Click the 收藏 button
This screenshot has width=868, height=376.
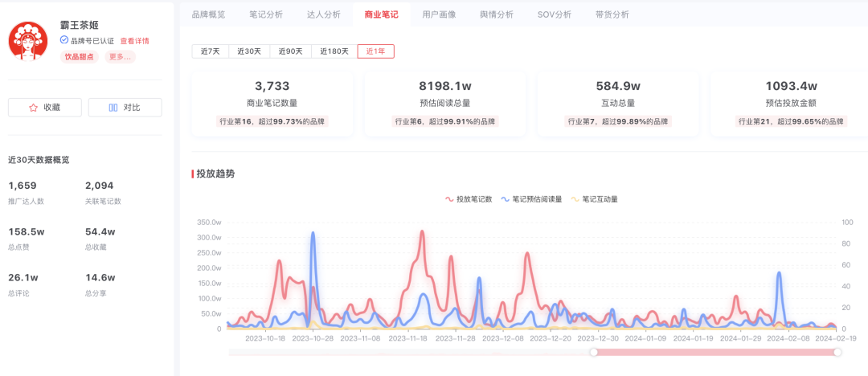(45, 108)
